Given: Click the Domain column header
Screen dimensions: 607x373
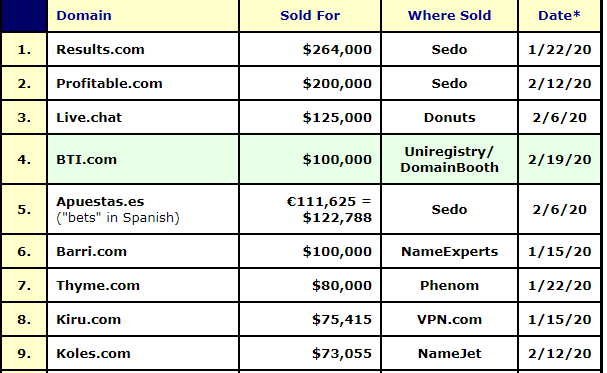Looking at the screenshot, I should [84, 15].
